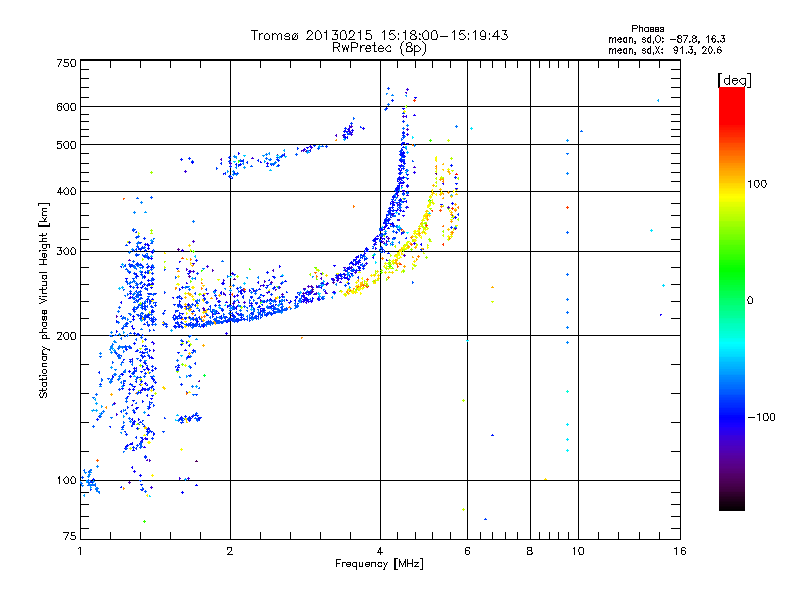Click the x-axis tick label '6'
This screenshot has height=600, width=800.
coord(467,551)
